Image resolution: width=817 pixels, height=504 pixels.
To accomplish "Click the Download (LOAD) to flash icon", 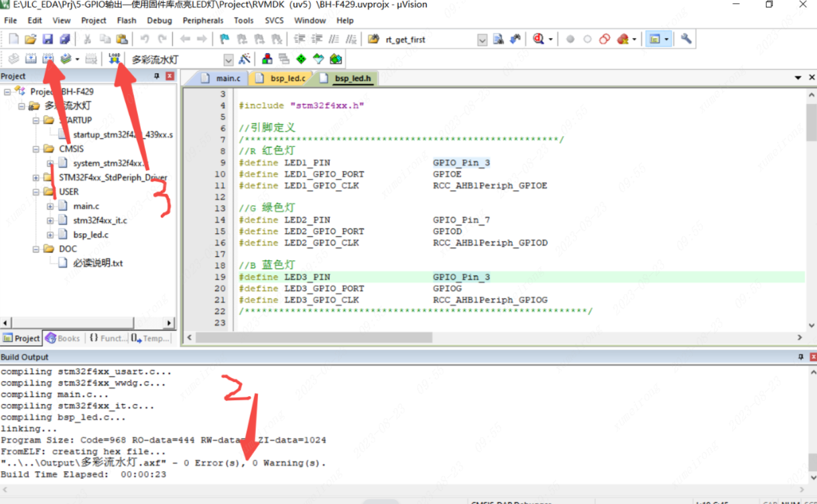I will coord(114,59).
